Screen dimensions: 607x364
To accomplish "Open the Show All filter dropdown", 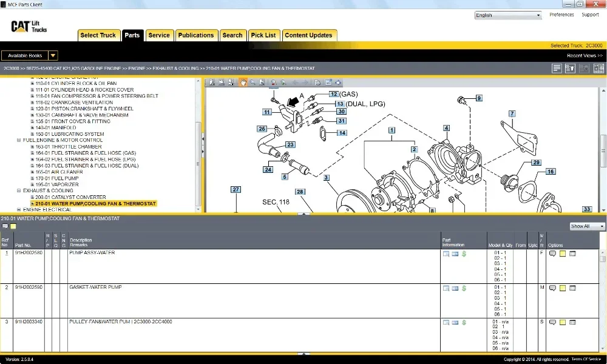I will coord(587,226).
